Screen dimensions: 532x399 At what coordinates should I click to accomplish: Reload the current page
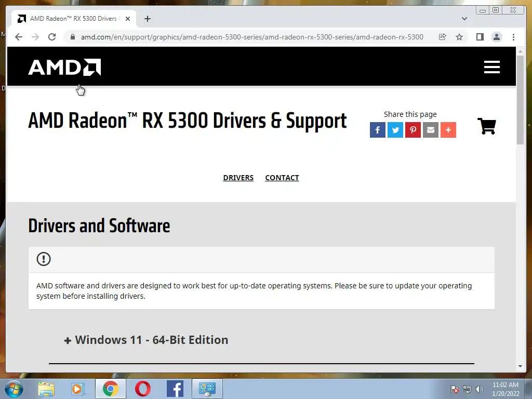(52, 37)
